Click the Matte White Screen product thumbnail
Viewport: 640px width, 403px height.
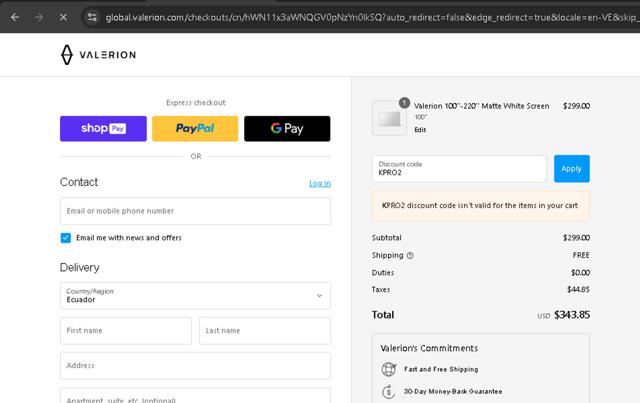(389, 118)
